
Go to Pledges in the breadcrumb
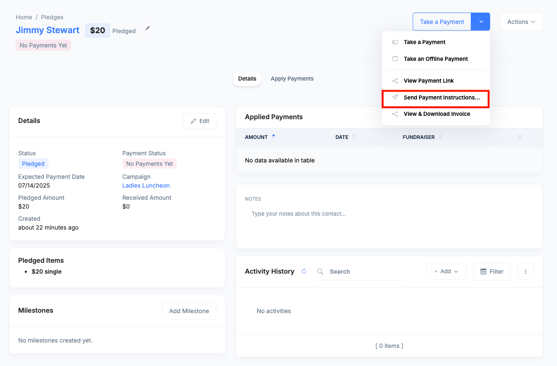pyautogui.click(x=52, y=17)
